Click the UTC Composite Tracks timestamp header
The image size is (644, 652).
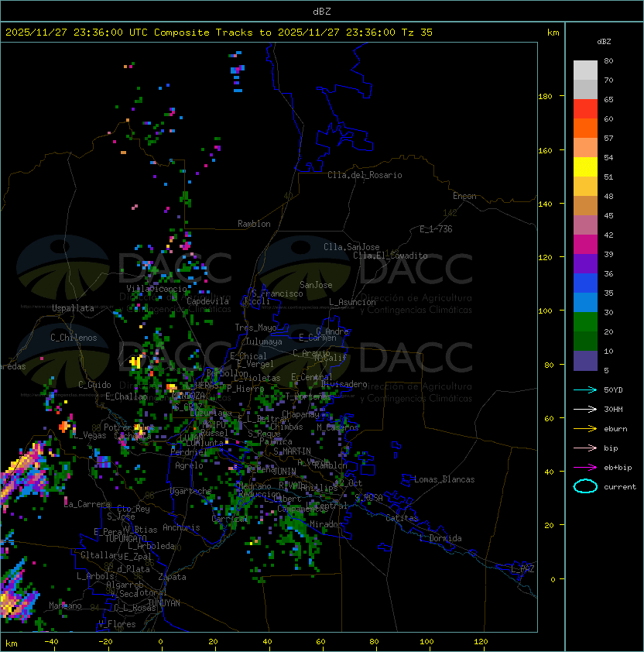(x=219, y=33)
